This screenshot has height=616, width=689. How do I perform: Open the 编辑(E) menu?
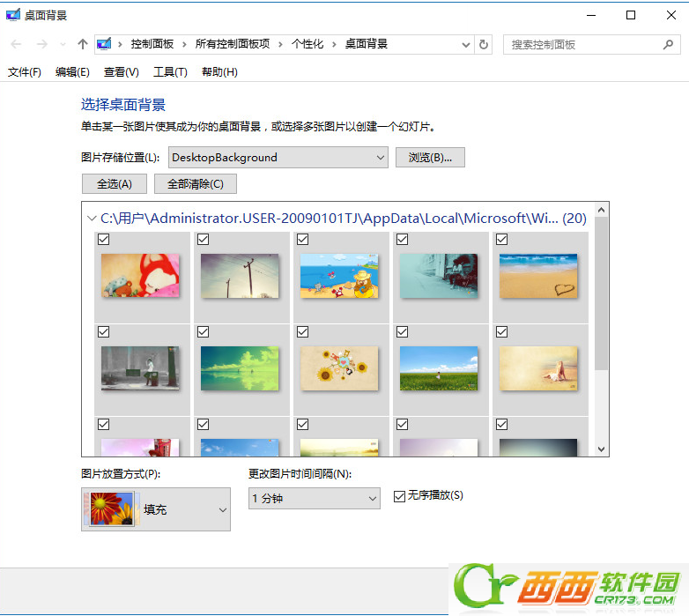(x=72, y=72)
